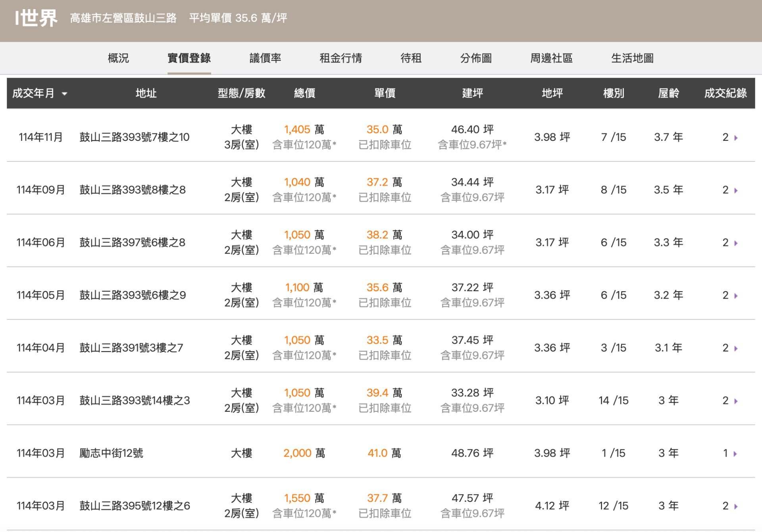762x532 pixels.
Task: Open record arrow for 鼓山三路391號3樓之7
Action: click(736, 348)
